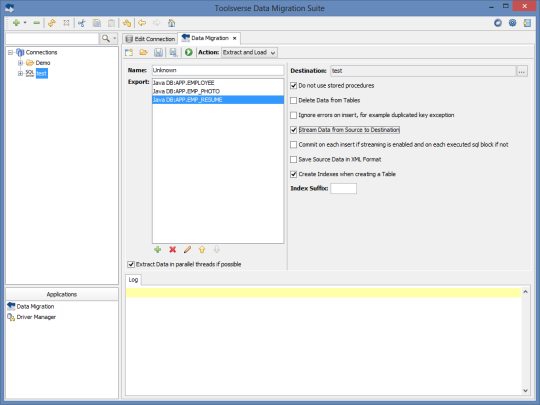Expand the Demo folder node
The height and width of the screenshot is (405, 540).
20,63
